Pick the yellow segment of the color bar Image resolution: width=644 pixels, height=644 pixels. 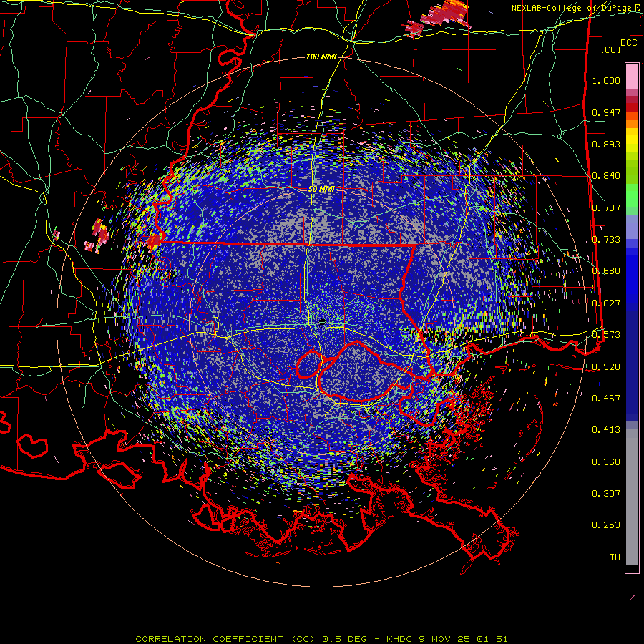pos(632,141)
